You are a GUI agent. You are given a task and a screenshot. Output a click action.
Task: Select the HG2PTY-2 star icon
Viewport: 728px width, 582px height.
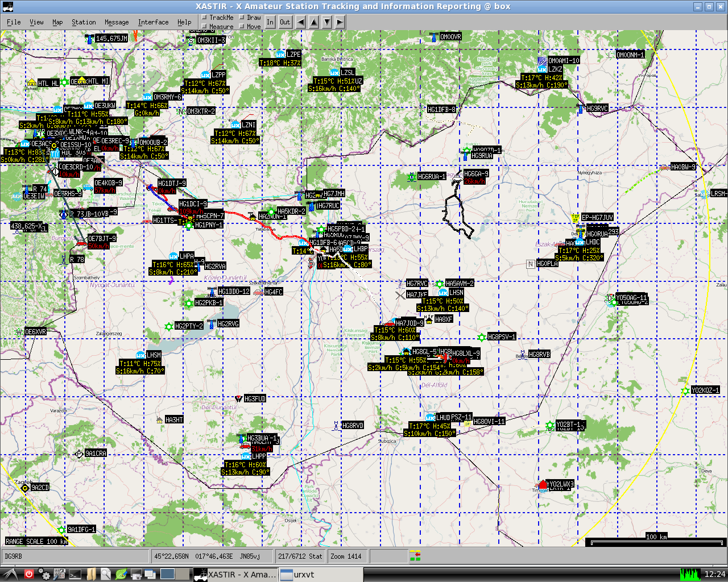(x=168, y=326)
